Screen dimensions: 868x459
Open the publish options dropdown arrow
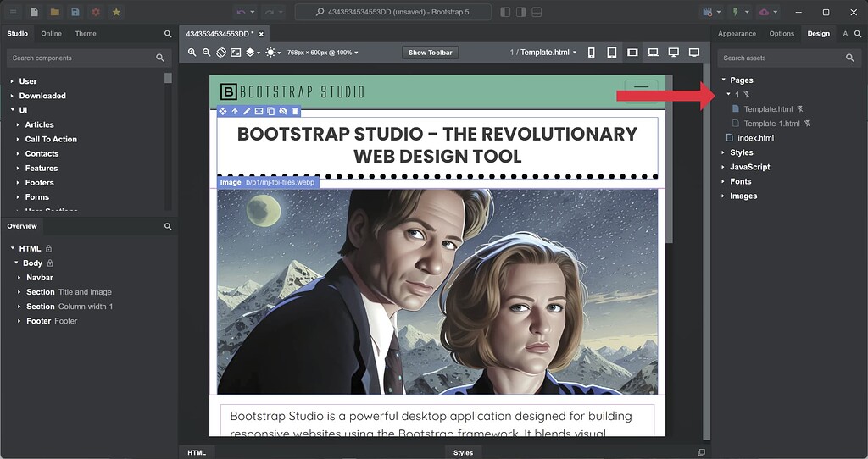click(x=776, y=12)
